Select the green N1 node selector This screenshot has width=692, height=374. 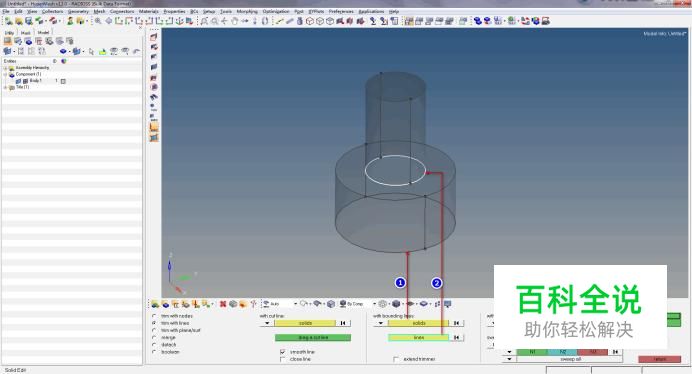[532, 352]
